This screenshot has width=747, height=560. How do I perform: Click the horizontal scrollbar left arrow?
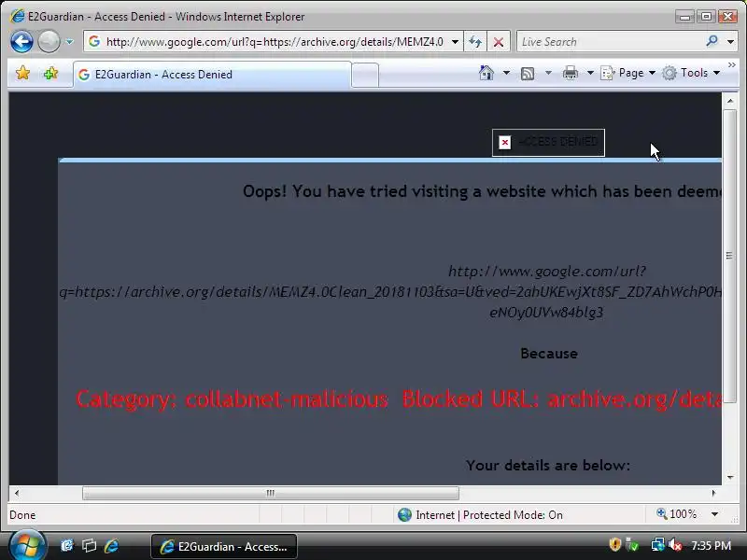pyautogui.click(x=17, y=493)
